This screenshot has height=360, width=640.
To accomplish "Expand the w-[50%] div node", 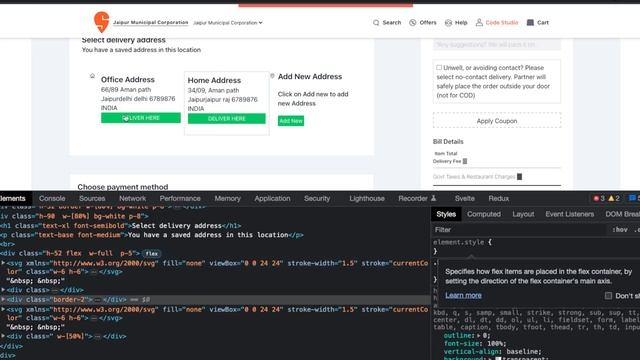I will coord(3,336).
